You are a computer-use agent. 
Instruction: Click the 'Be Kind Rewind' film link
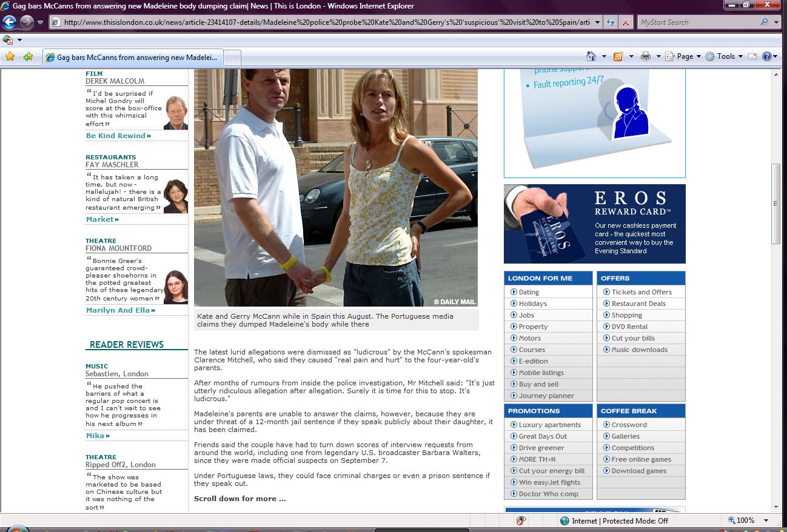point(116,136)
